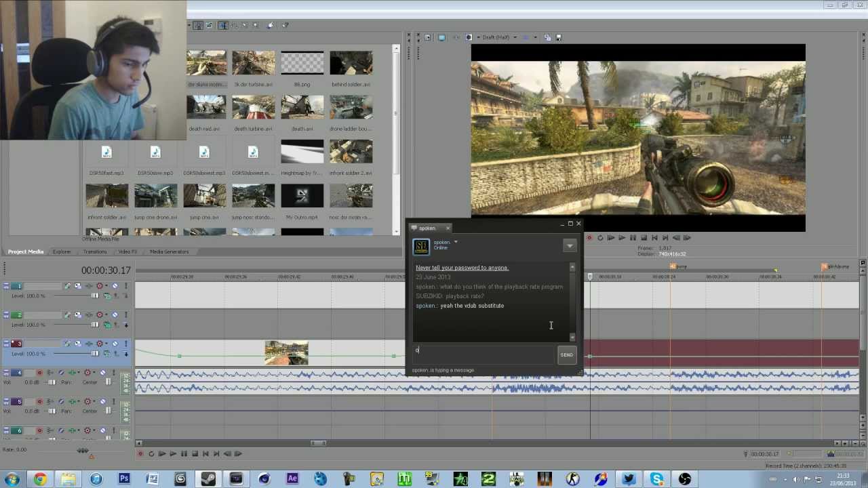The image size is (868, 488).
Task: Expand the friend name dropdown next to 'spoken.'
Action: pyautogui.click(x=456, y=242)
